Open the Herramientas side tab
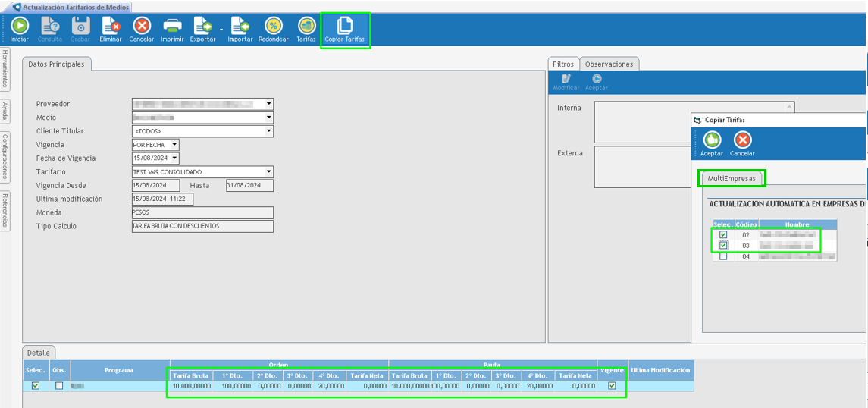The width and height of the screenshot is (868, 408). pyautogui.click(x=5, y=69)
